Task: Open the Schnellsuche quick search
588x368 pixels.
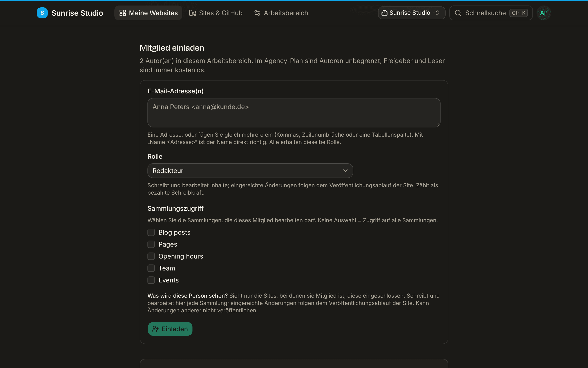Action: click(491, 13)
